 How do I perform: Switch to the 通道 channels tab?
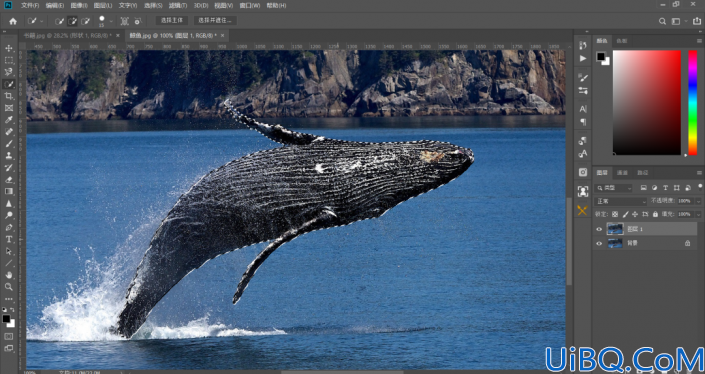622,173
